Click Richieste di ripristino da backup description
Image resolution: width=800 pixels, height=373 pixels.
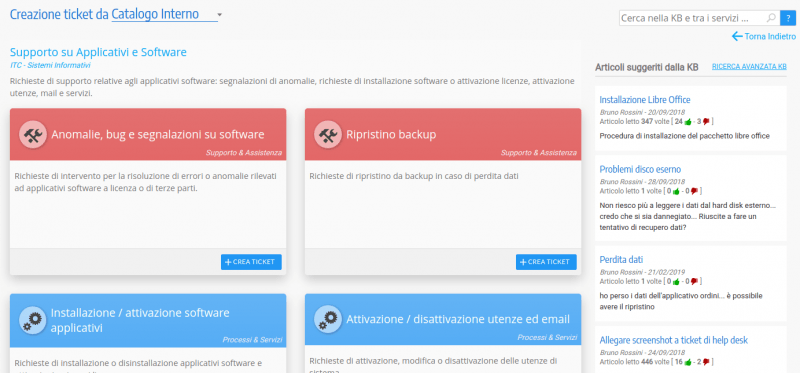pyautogui.click(x=414, y=176)
